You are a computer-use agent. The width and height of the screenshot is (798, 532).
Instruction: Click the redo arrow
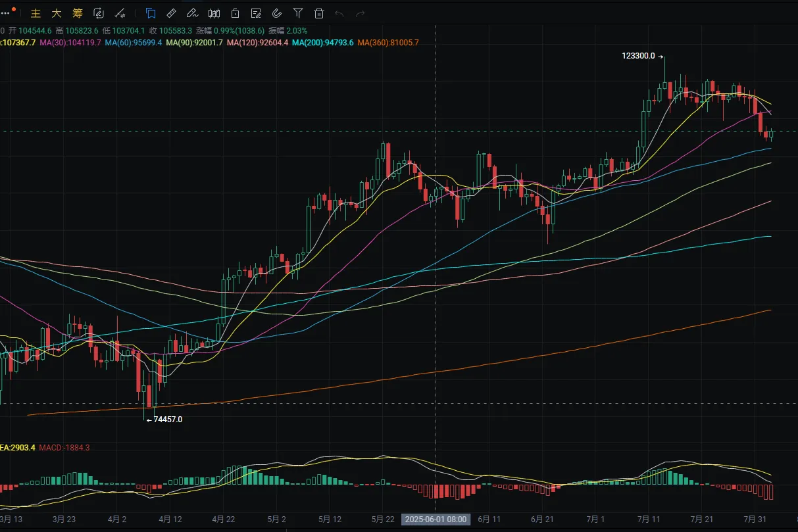pyautogui.click(x=360, y=13)
